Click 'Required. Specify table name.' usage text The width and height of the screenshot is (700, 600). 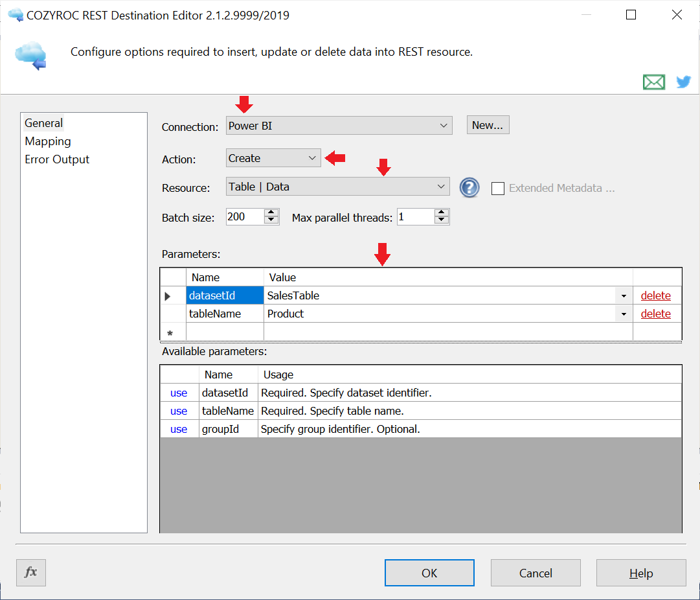coord(332,411)
